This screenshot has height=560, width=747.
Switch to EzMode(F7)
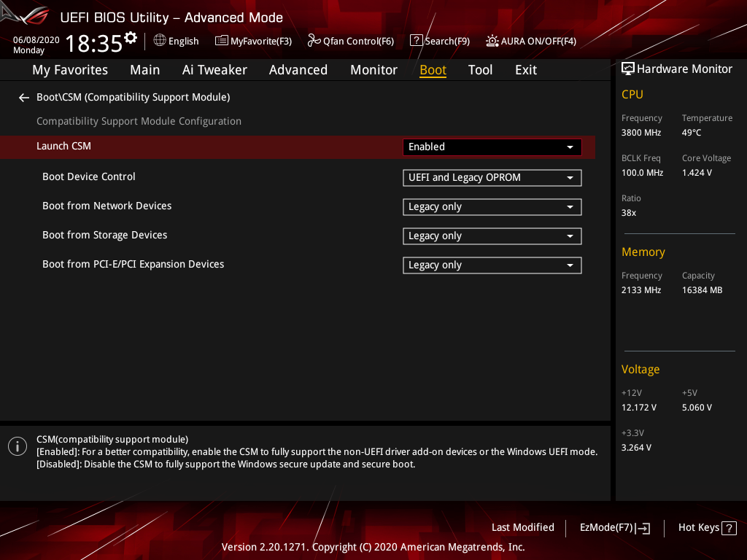coord(615,528)
